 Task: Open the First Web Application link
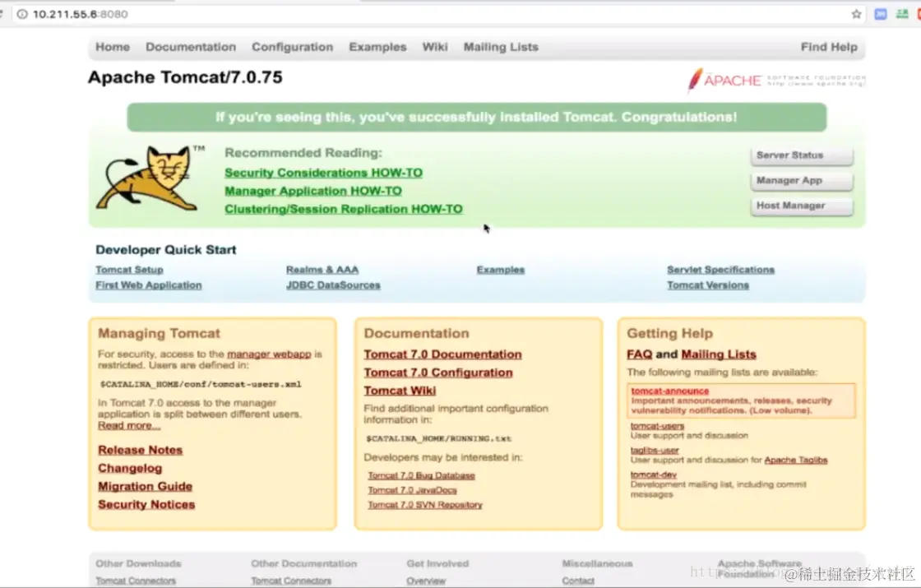pyautogui.click(x=149, y=285)
